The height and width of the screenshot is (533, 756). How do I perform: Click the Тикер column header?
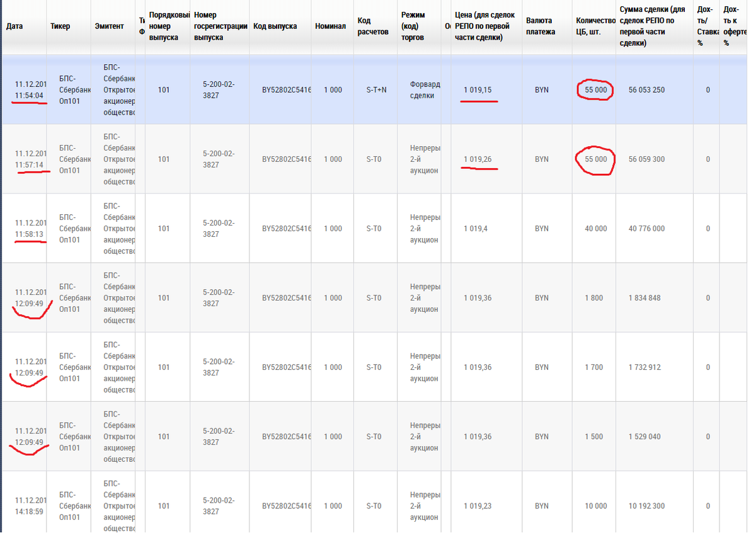click(x=60, y=26)
